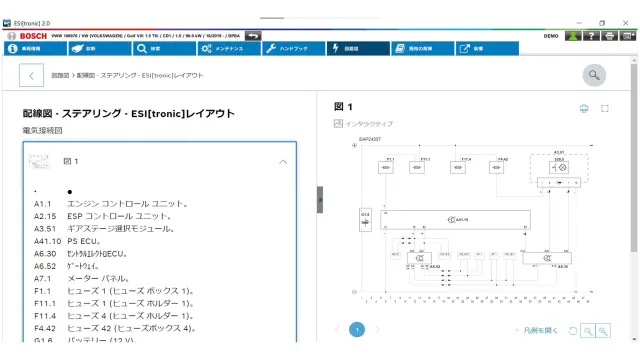Image resolution: width=640 pixels, height=360 pixels.
Task: Open the tab with the external-link icon
Action: 487,49
